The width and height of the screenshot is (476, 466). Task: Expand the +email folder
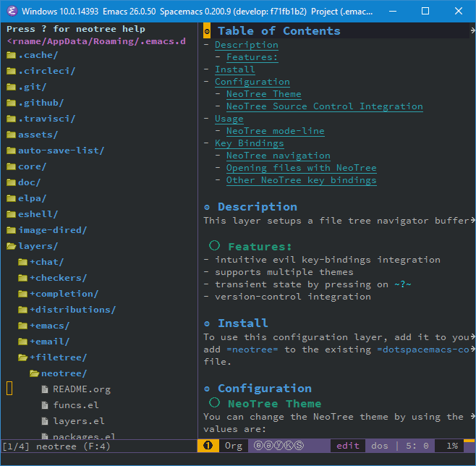[x=22, y=342]
